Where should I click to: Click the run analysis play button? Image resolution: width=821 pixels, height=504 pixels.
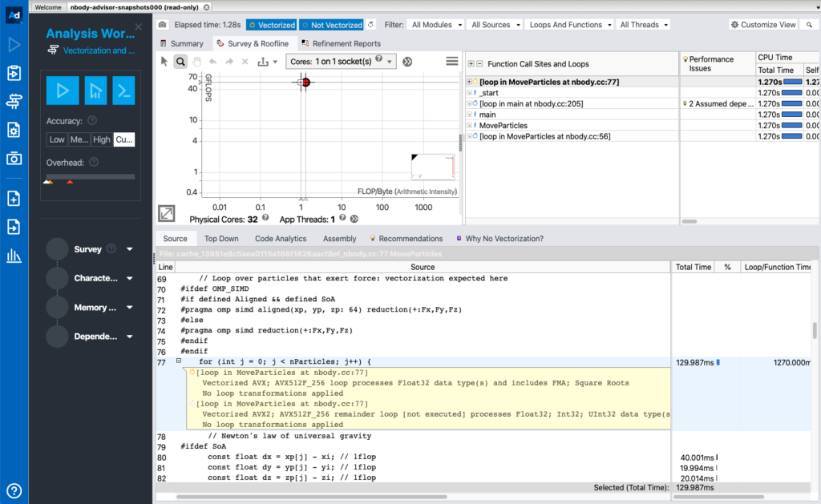tap(62, 90)
